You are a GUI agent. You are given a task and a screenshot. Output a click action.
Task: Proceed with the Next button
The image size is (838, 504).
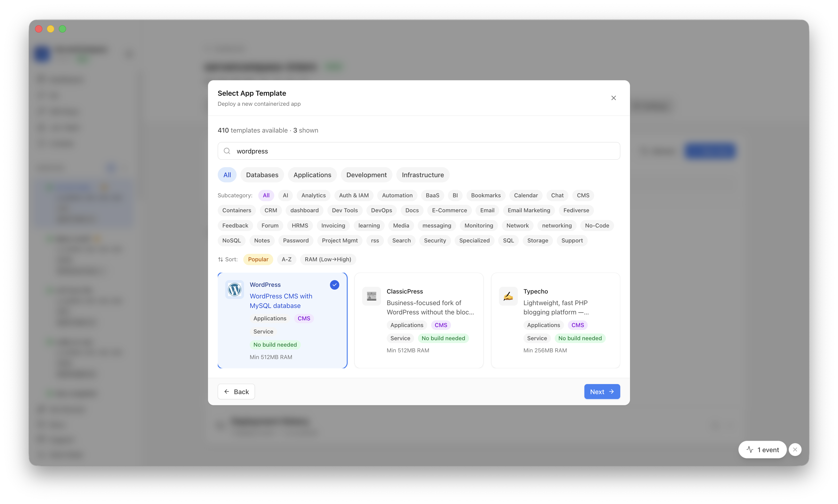tap(602, 392)
